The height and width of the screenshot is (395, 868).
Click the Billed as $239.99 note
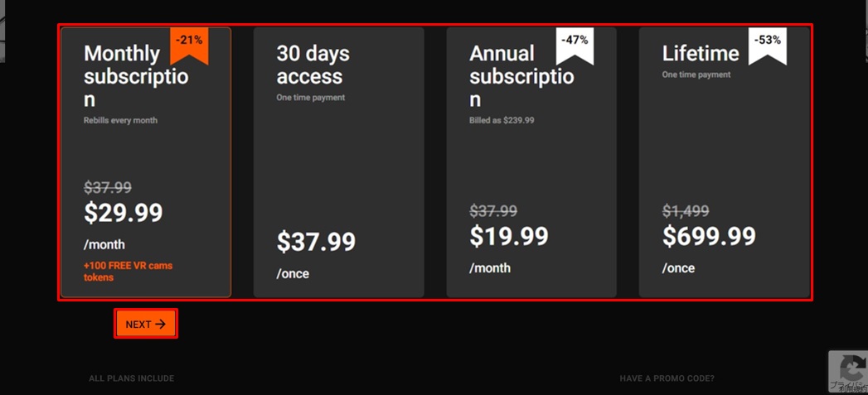[502, 120]
